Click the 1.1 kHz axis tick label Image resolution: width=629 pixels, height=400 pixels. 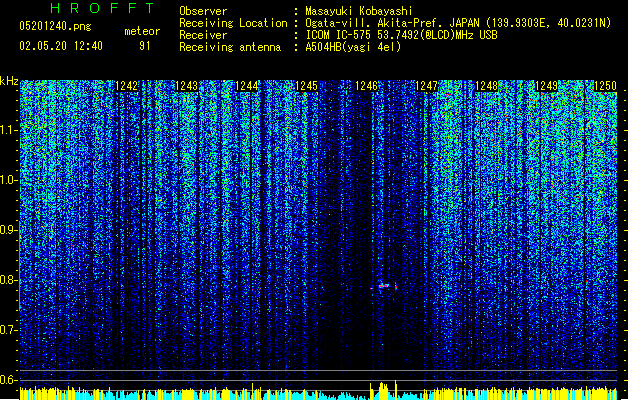point(8,130)
